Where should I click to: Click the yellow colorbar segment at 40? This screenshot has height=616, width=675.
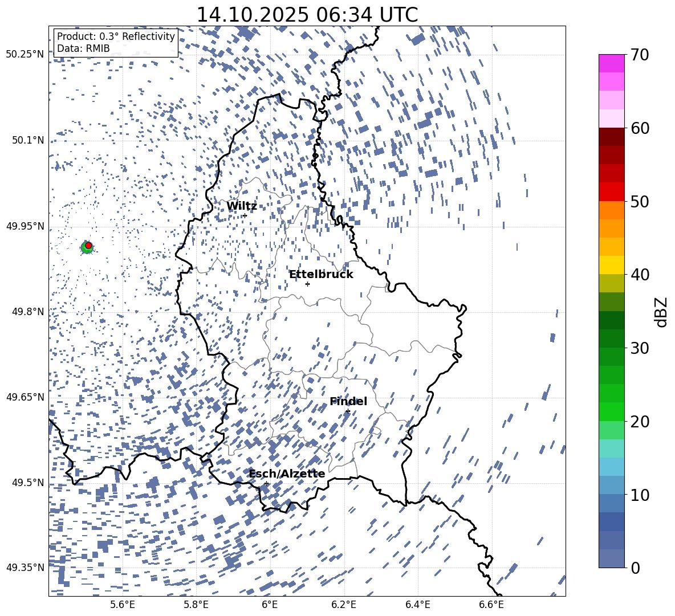(611, 265)
